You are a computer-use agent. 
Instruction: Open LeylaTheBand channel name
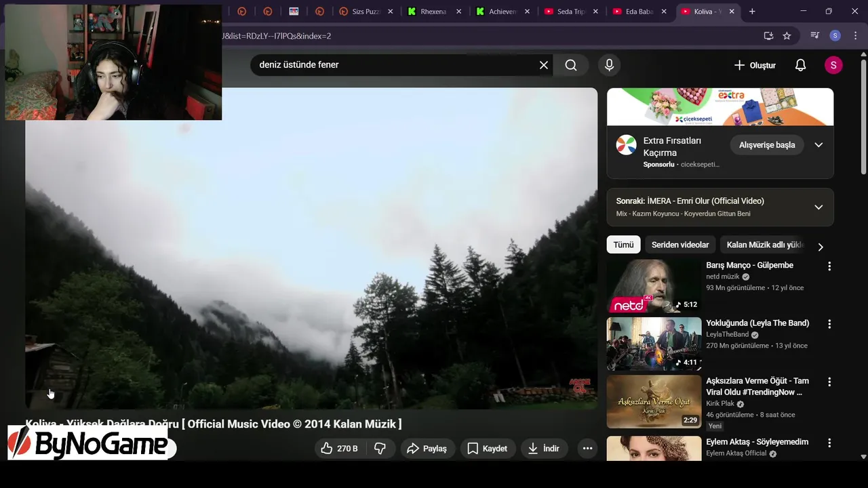click(727, 334)
